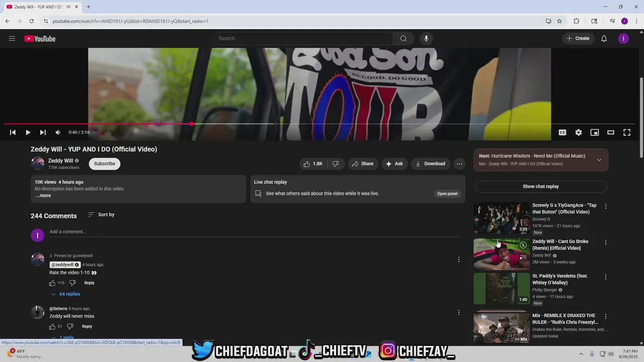Screen dimensions: 644x362
Task: Open the notifications bell
Action: [604, 39]
